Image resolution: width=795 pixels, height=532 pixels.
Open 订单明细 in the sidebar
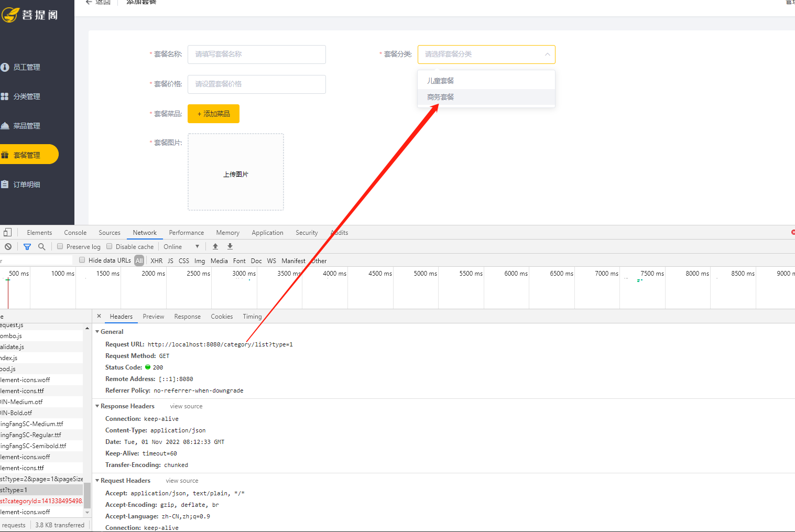pyautogui.click(x=26, y=184)
